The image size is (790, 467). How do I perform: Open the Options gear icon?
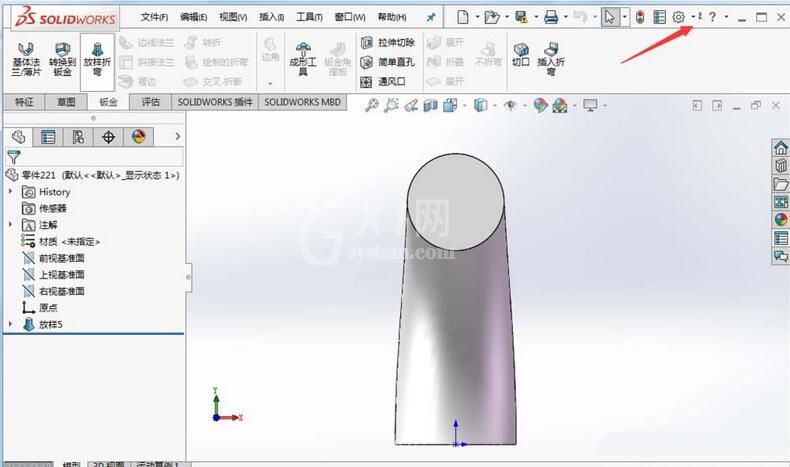(x=679, y=17)
